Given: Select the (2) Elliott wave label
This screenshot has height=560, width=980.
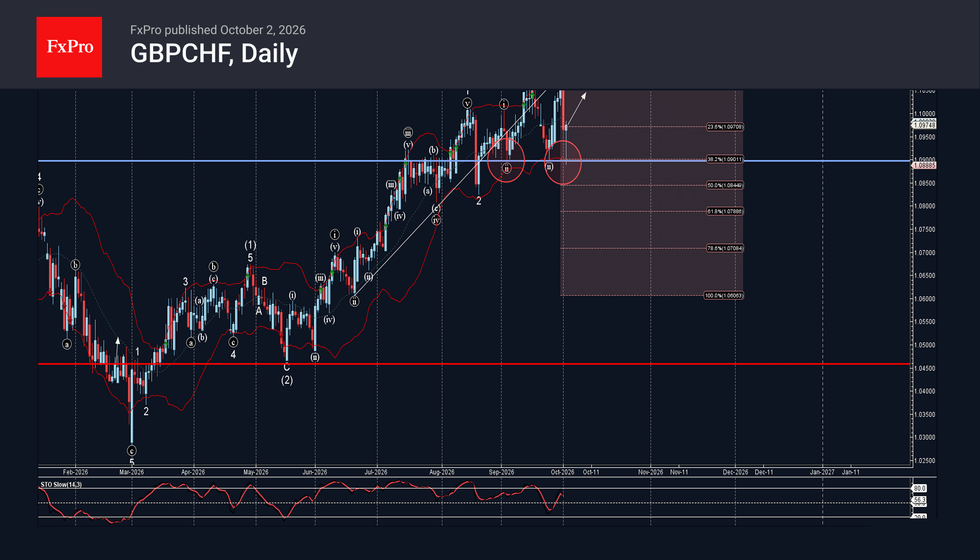Looking at the screenshot, I should 287,380.
